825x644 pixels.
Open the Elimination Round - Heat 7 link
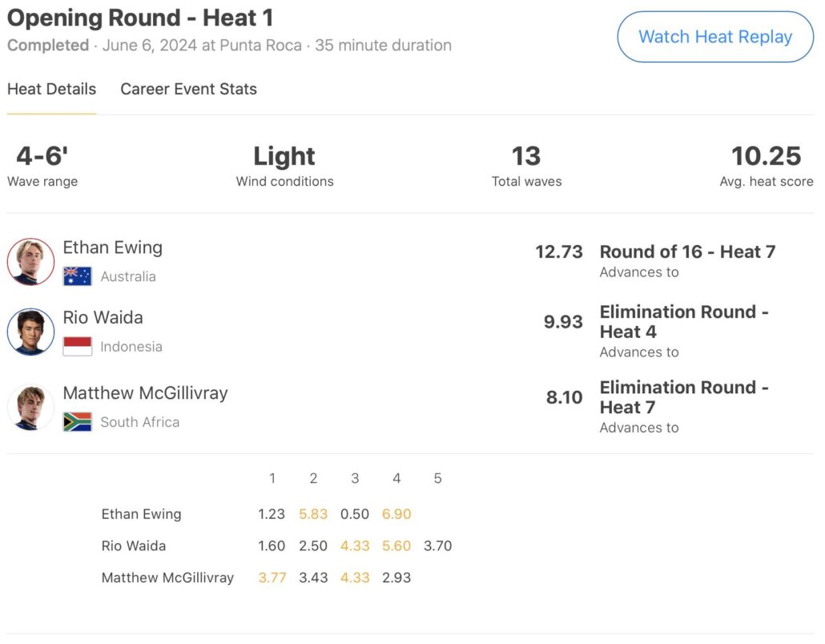(x=683, y=396)
